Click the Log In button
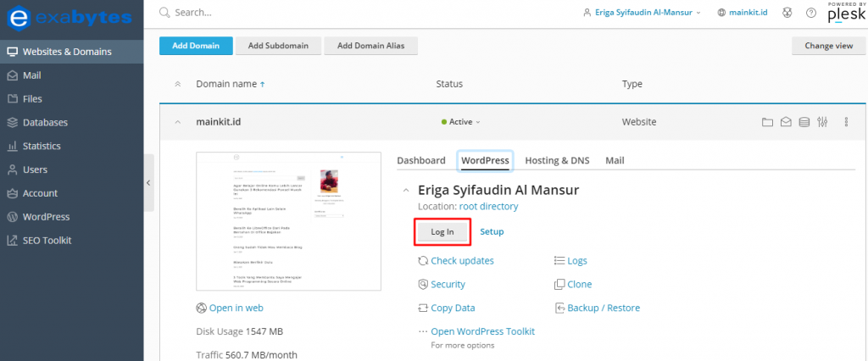This screenshot has width=868, height=361. [442, 232]
